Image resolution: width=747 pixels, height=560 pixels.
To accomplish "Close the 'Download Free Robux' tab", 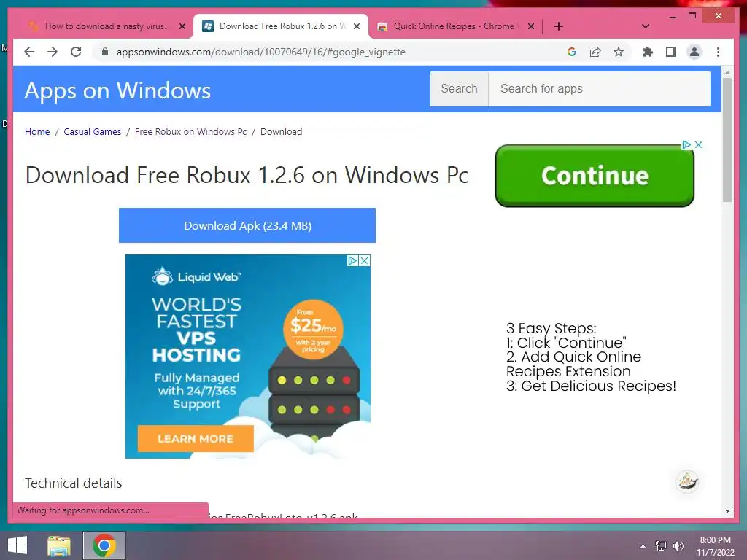I will tap(356, 26).
